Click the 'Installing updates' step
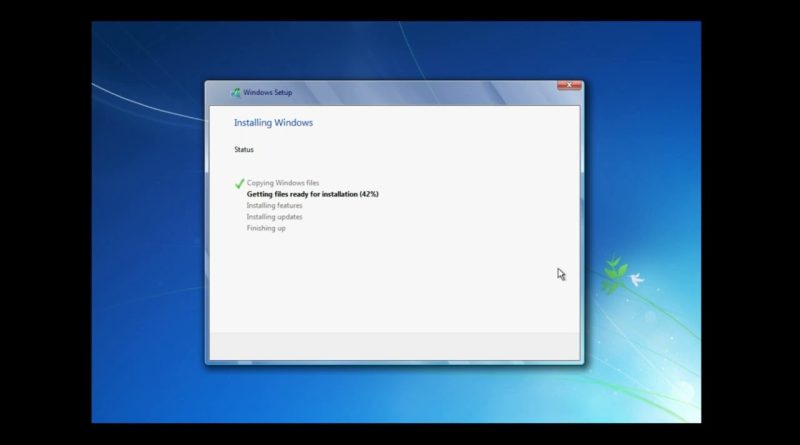Image resolution: width=800 pixels, height=445 pixels. [274, 217]
